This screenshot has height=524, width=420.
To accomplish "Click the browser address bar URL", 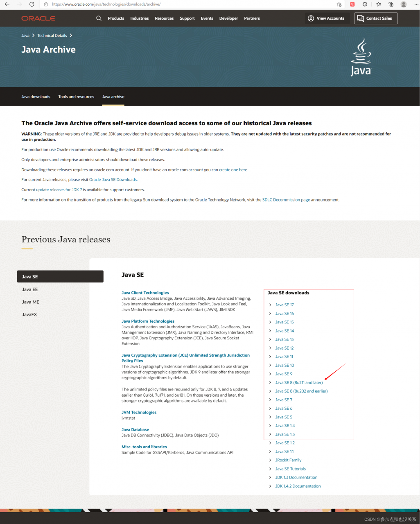I will 106,4.
